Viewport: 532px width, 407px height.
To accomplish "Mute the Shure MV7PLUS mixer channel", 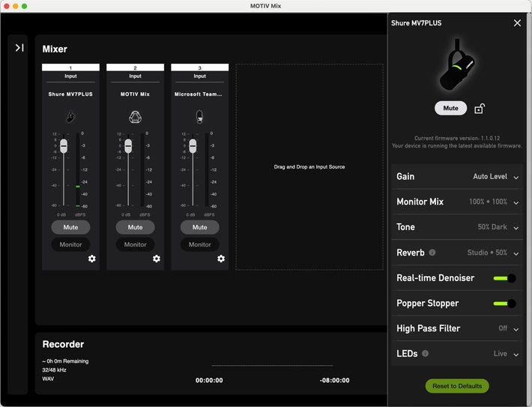I will [70, 227].
